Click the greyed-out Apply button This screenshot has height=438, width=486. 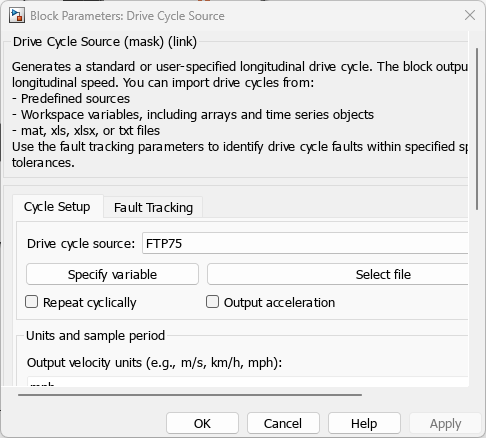coord(445,423)
